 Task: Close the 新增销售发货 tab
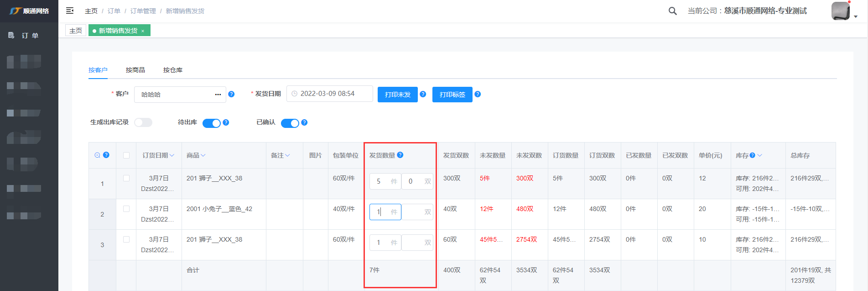(143, 31)
